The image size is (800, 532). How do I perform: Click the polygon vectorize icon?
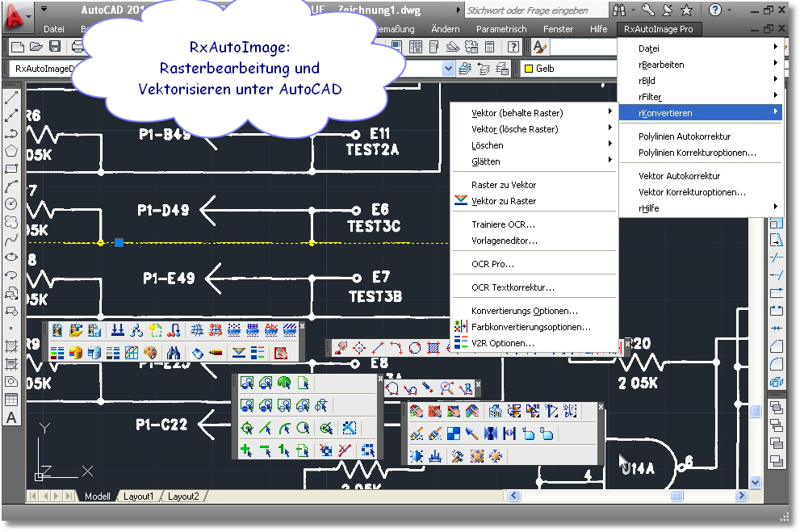(392, 388)
